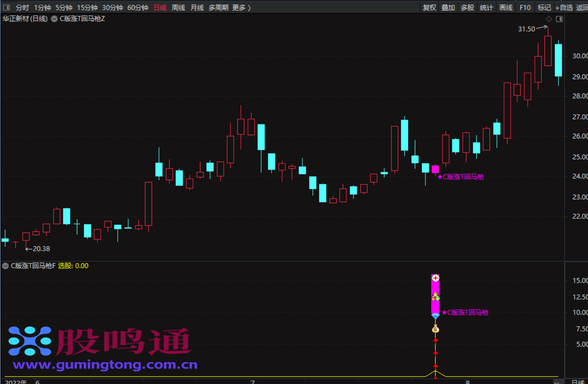This screenshot has height=384, width=588.
Task: Open F10 company information
Action: (525, 7)
